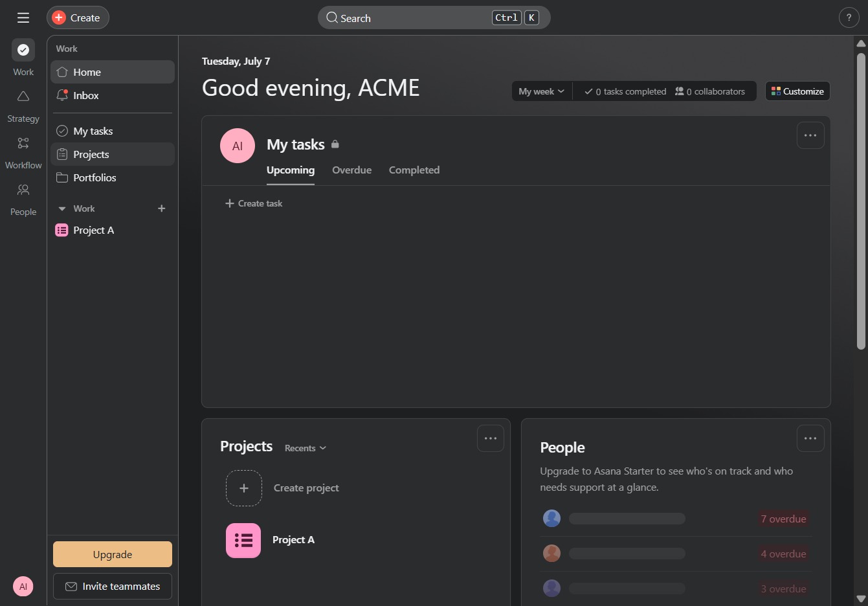Open Projects widget options menu
The width and height of the screenshot is (868, 606).
pyautogui.click(x=491, y=438)
